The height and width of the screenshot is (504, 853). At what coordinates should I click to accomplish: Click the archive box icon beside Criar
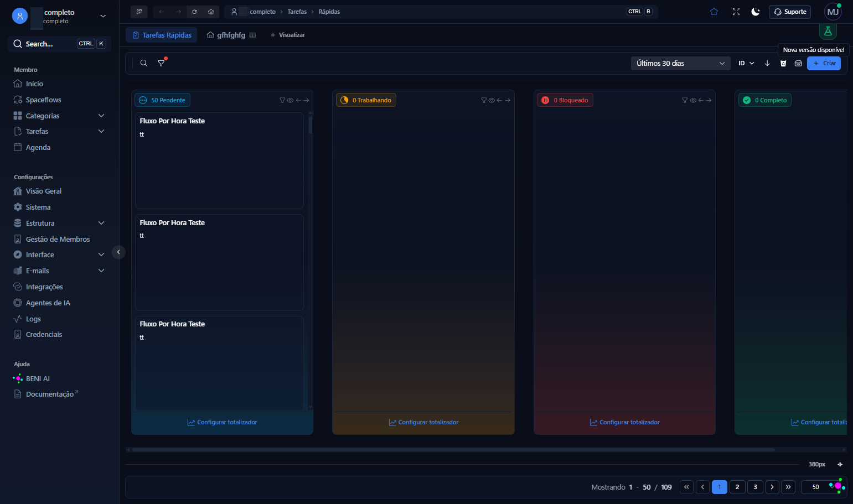[x=798, y=63]
